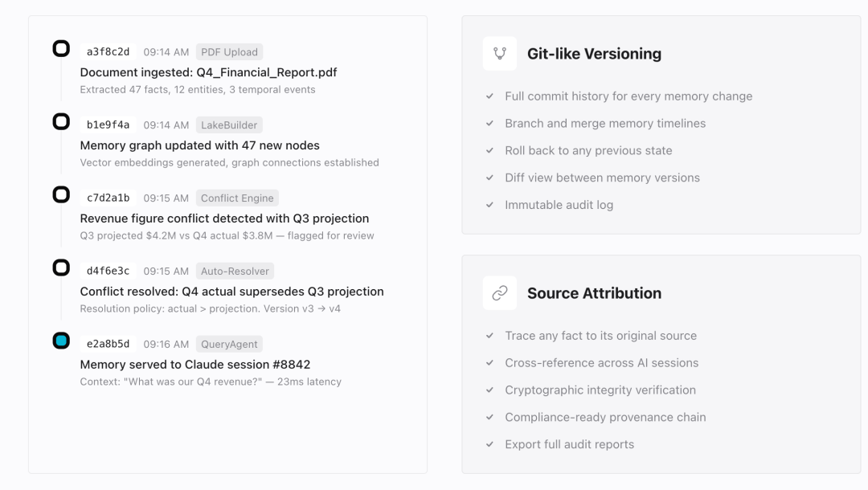Screen dimensions: 868x490
Task: Click checkmark next to Export full audit reports
Action: coord(490,444)
